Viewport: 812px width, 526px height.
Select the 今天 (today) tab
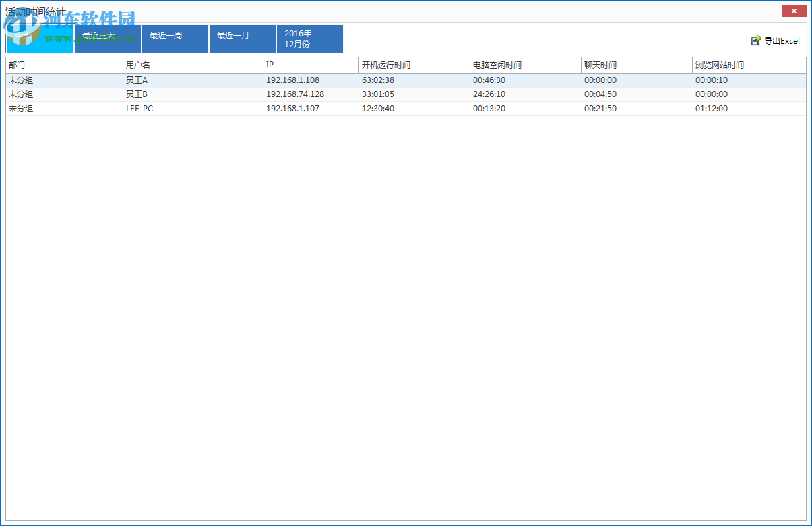pos(40,39)
